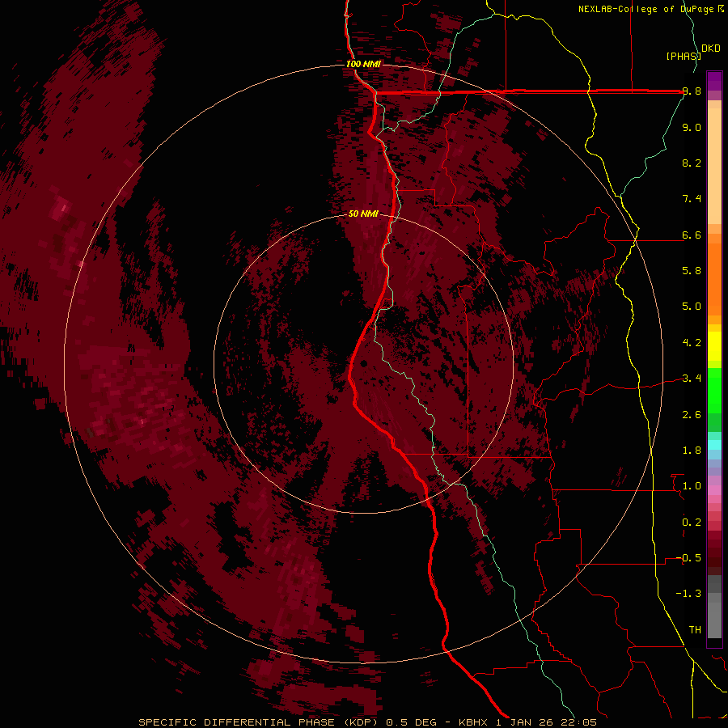Click the -1.3 scale value

pyautogui.click(x=689, y=594)
